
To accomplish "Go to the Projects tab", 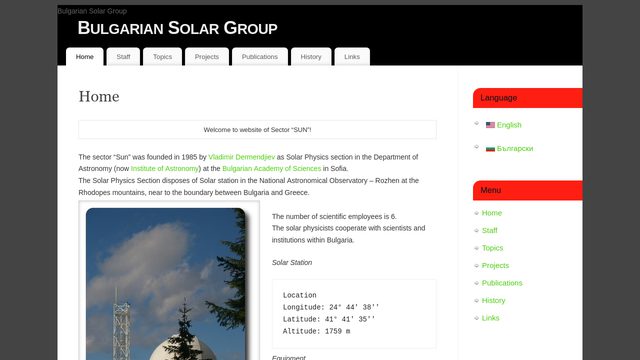I will pyautogui.click(x=207, y=57).
